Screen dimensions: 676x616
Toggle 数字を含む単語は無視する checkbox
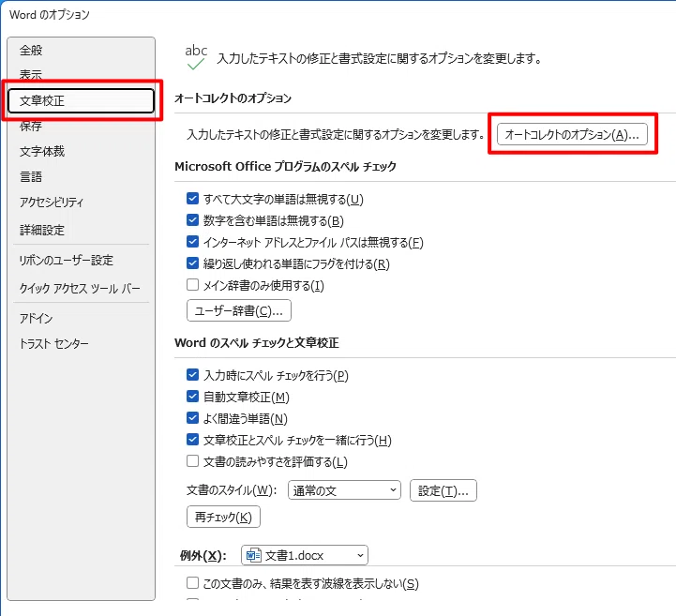(193, 220)
